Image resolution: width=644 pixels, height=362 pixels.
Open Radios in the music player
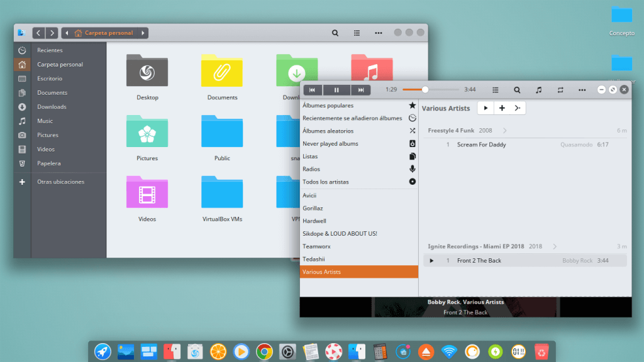pos(359,169)
